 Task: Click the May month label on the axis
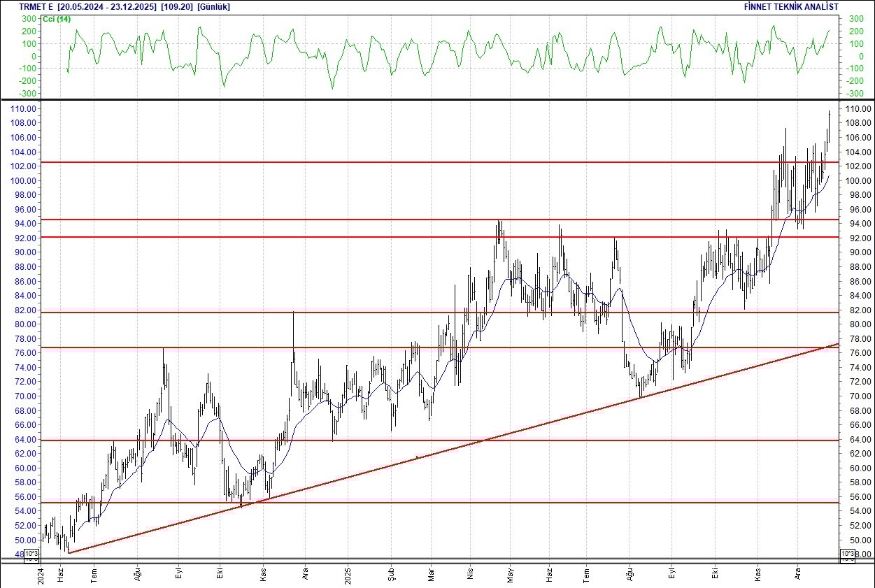tap(511, 575)
